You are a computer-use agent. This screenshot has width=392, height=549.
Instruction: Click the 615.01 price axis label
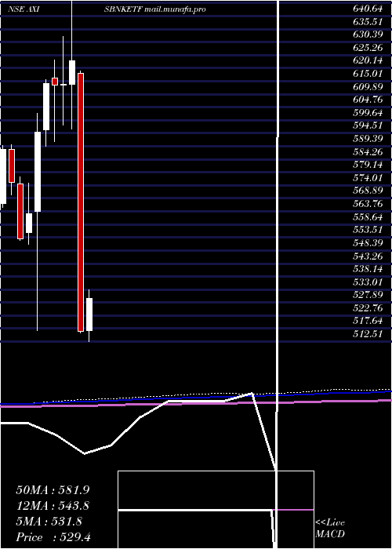pyautogui.click(x=367, y=75)
